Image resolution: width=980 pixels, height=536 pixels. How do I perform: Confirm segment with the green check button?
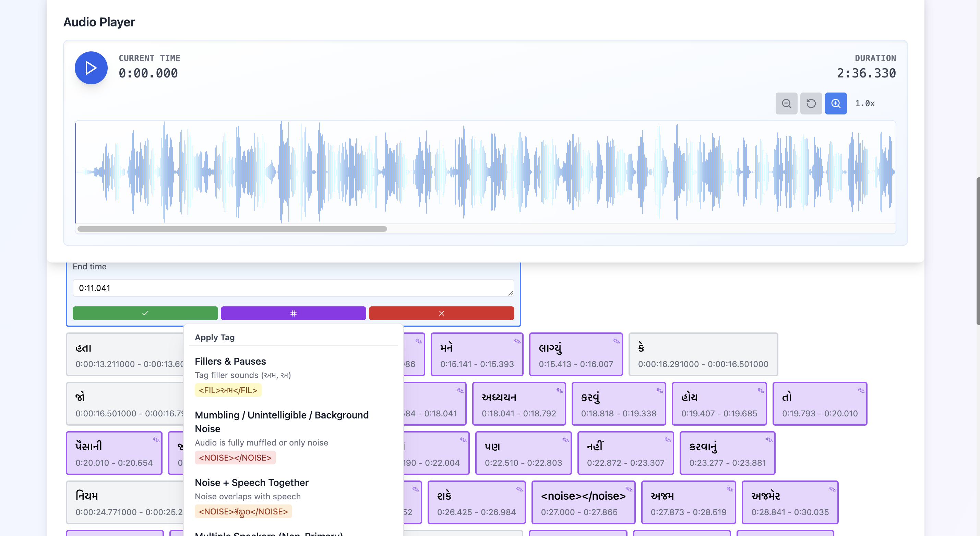(145, 313)
